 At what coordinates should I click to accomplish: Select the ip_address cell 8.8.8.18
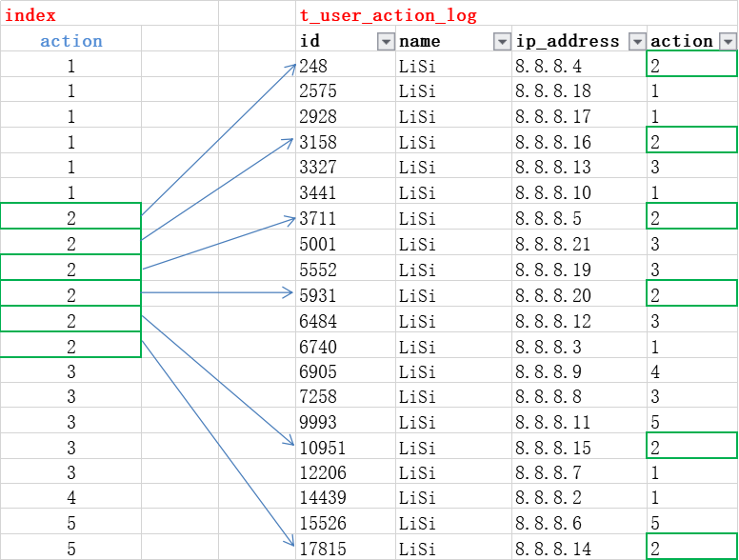579,90
